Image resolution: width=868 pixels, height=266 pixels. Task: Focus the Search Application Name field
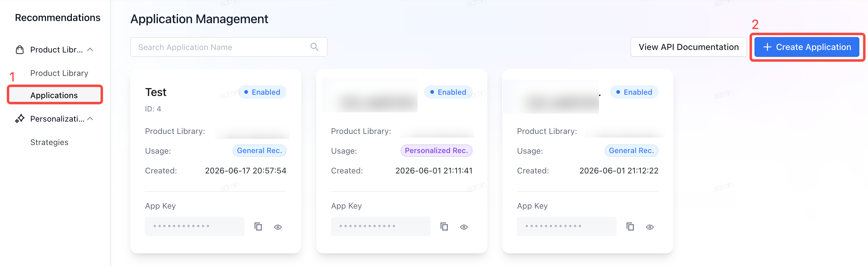pos(229,47)
